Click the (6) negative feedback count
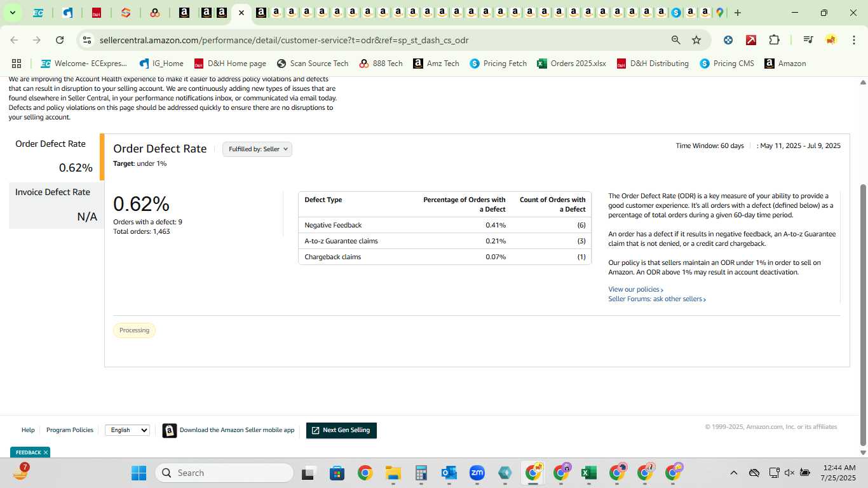Screen dimensions: 868x488 click(x=581, y=225)
